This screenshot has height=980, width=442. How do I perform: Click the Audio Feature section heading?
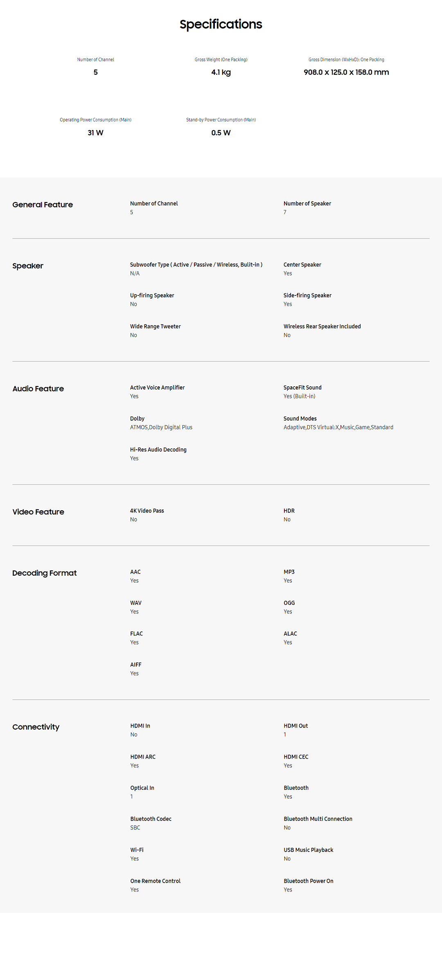38,389
